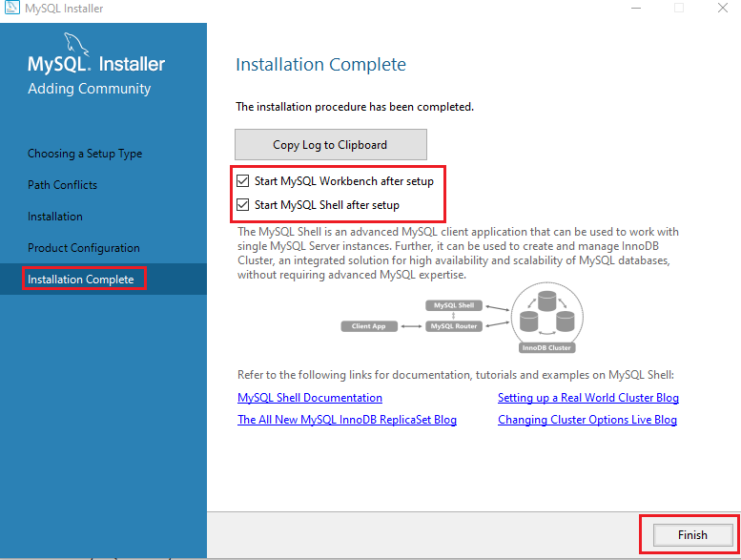
Task: Click the Installation Complete heading
Action: [x=320, y=64]
